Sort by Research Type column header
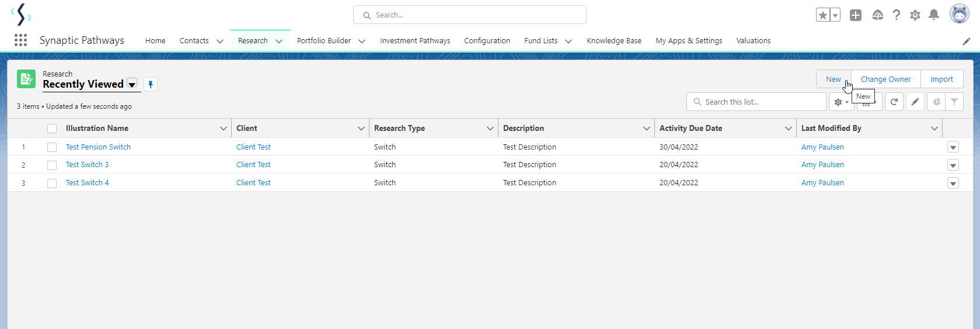Image resolution: width=980 pixels, height=329 pixels. (x=399, y=129)
